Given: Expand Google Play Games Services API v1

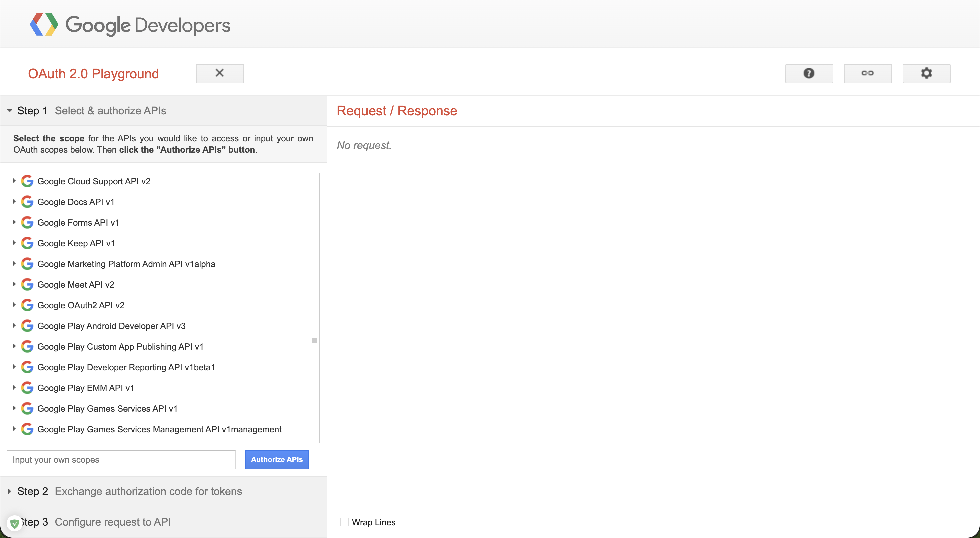Looking at the screenshot, I should click(x=14, y=409).
